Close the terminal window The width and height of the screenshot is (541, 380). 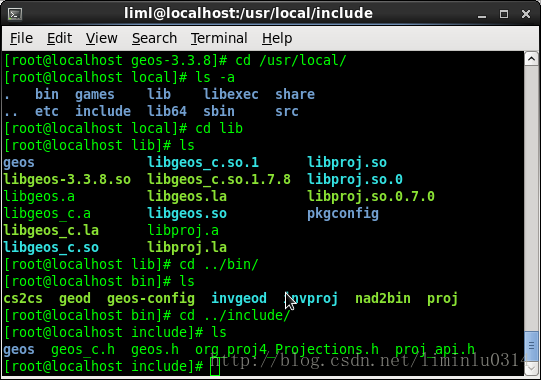(x=526, y=14)
